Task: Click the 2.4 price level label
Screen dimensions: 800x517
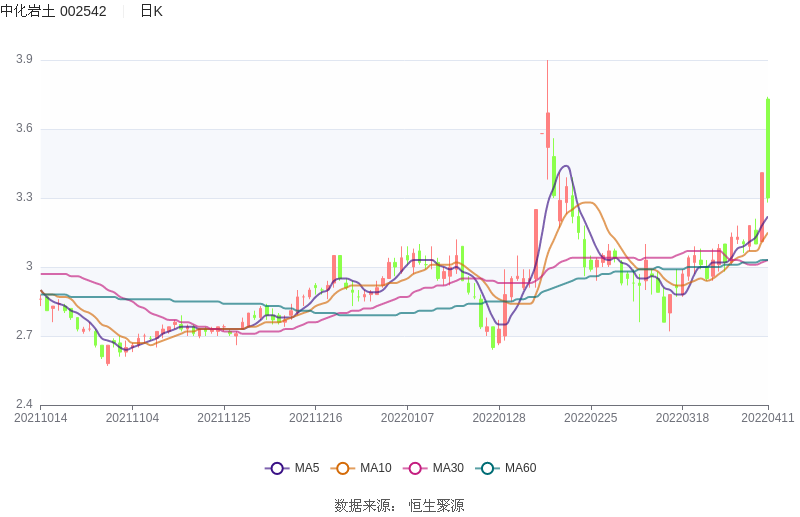Action: [x=24, y=405]
